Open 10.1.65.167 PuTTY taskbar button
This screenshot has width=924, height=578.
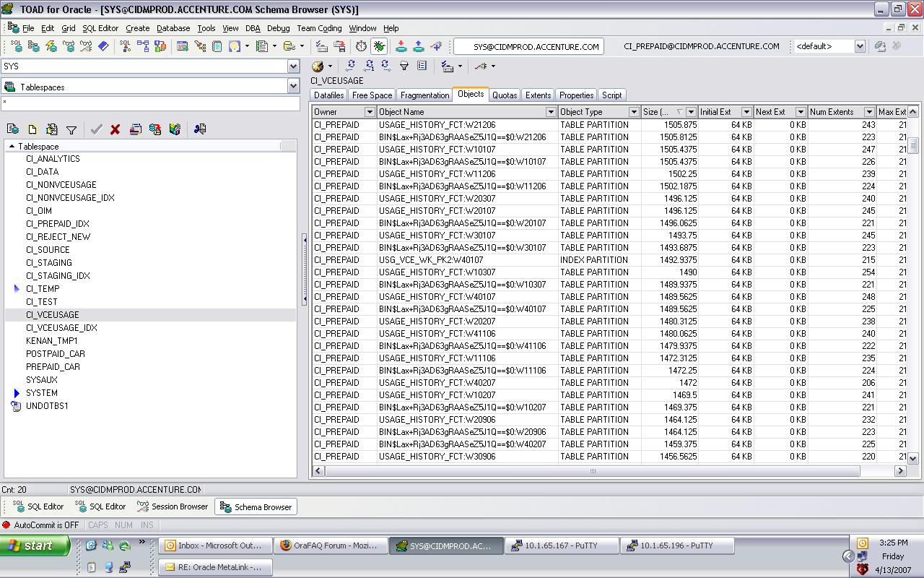[x=562, y=545]
